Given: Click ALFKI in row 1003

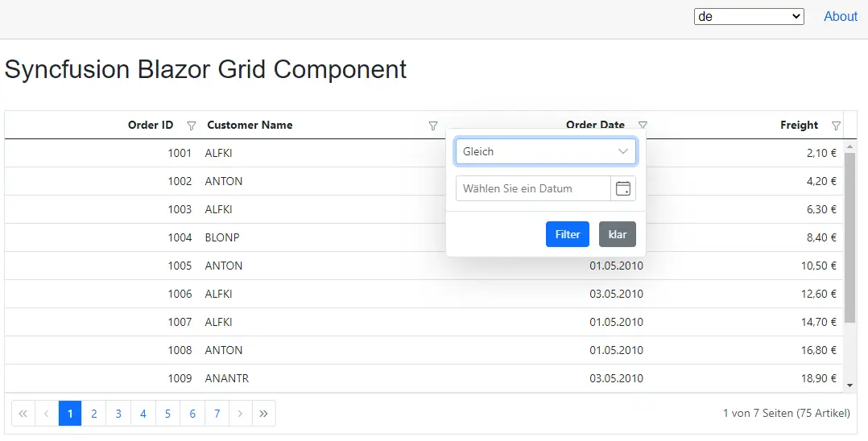Looking at the screenshot, I should [x=219, y=210].
